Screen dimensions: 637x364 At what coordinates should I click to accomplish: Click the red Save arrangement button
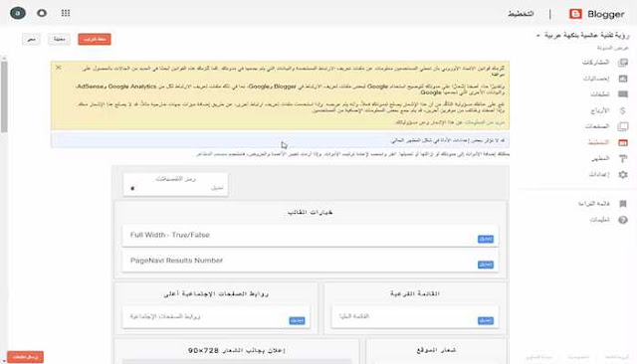[95, 39]
